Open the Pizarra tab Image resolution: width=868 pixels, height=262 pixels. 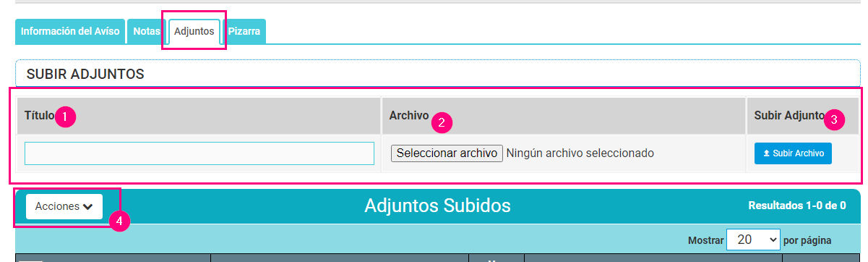pos(244,32)
